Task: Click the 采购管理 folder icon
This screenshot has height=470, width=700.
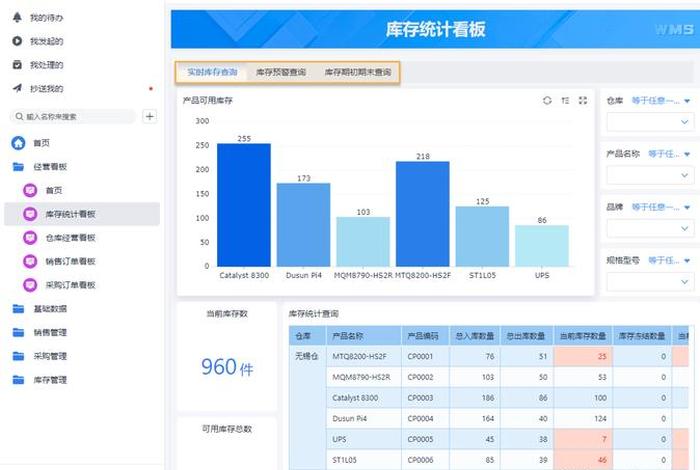Action: (18, 356)
